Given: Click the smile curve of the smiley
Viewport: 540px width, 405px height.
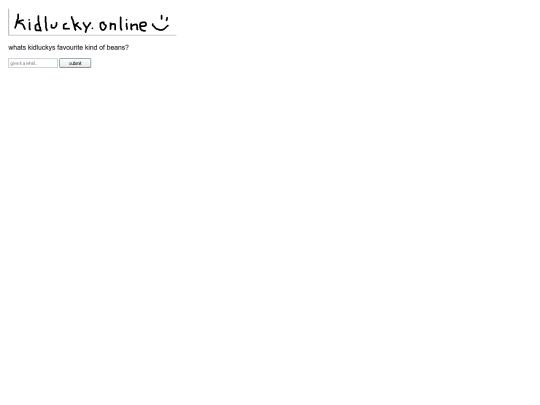Looking at the screenshot, I should pos(160,27).
